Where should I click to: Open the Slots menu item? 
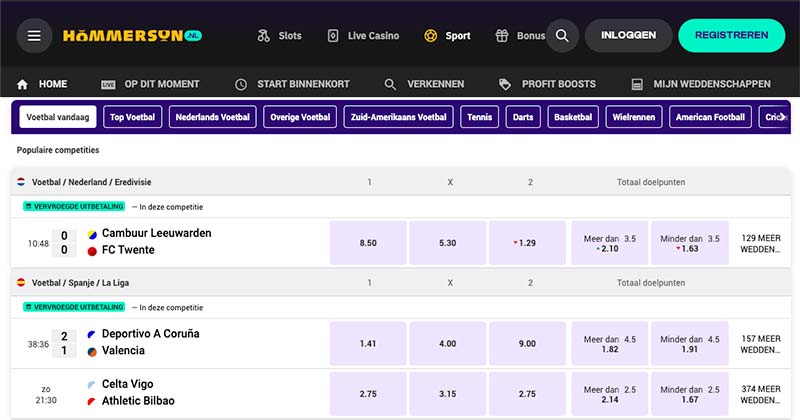click(290, 36)
